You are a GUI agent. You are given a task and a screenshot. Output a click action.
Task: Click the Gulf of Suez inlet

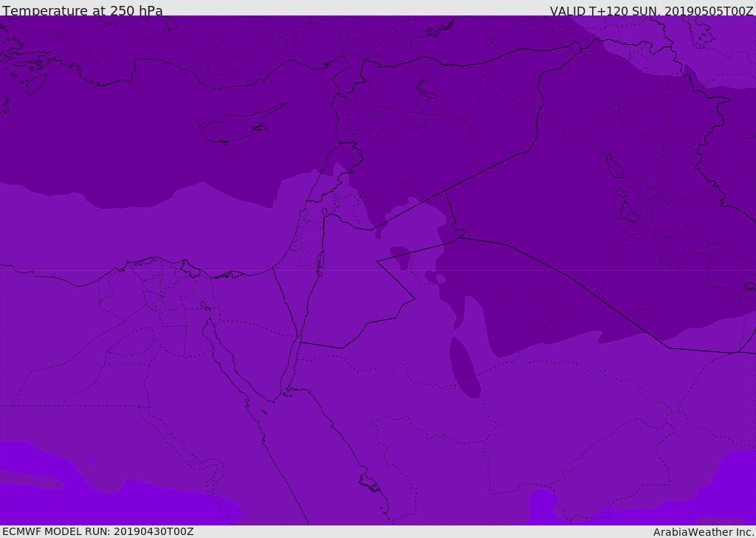pos(221,347)
